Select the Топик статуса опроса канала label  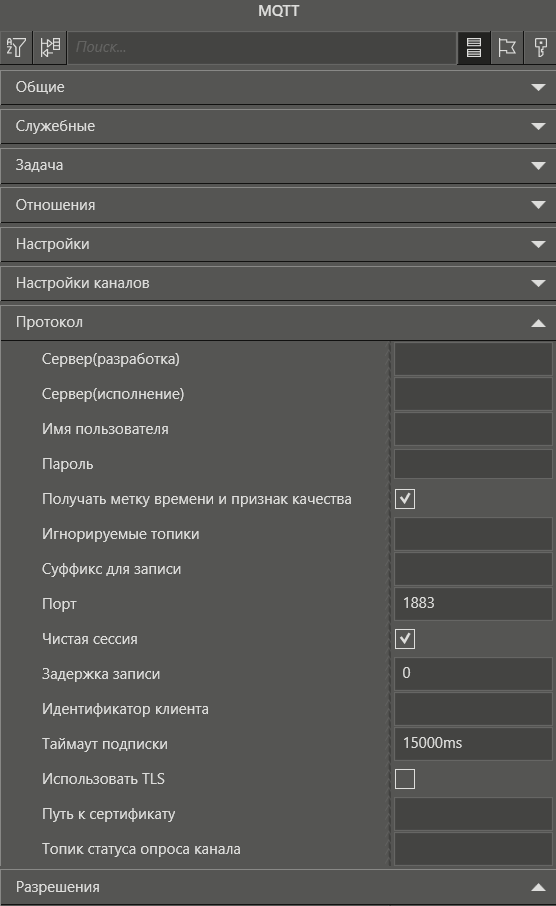pyautogui.click(x=141, y=849)
